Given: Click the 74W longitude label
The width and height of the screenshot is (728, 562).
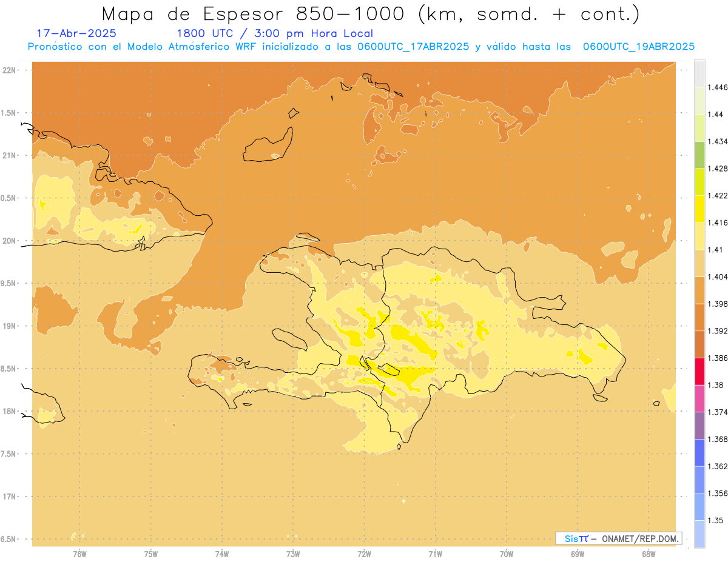Looking at the screenshot, I should point(222,554).
